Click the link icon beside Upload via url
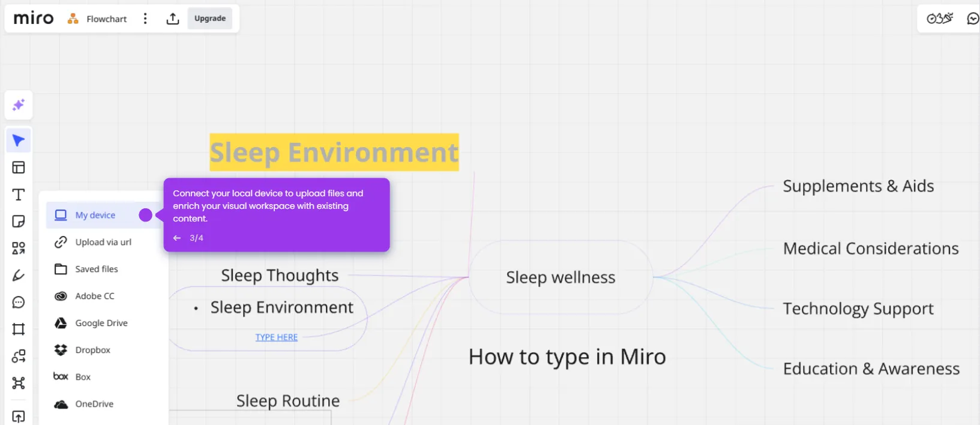Viewport: 980px width, 425px height. point(61,242)
